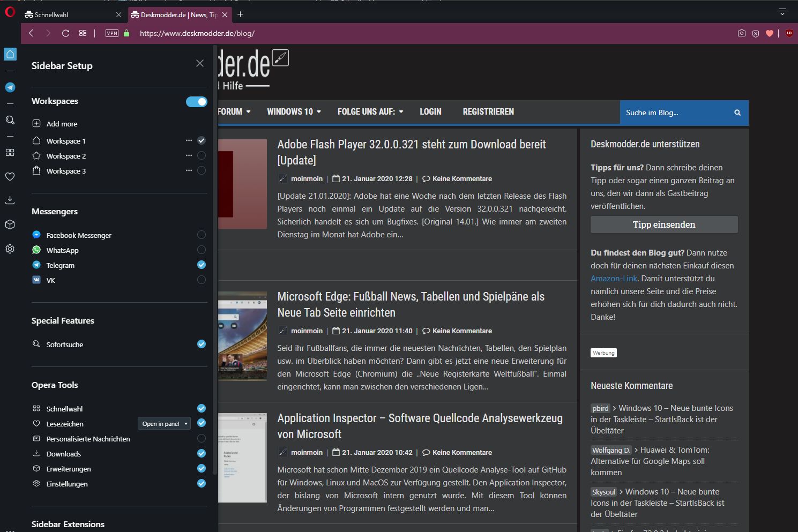798x532 pixels.
Task: Open Telegram from the sidebar strip
Action: click(10, 87)
